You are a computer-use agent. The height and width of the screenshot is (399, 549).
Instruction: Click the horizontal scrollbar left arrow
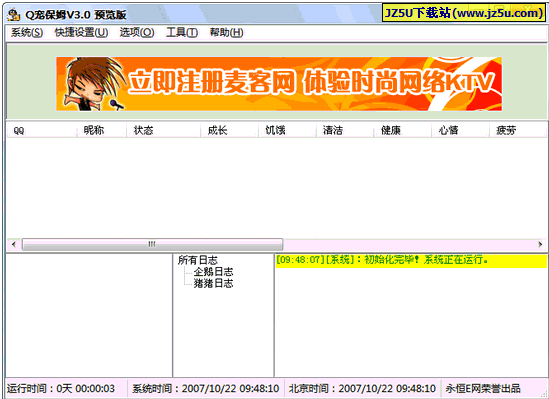point(14,244)
